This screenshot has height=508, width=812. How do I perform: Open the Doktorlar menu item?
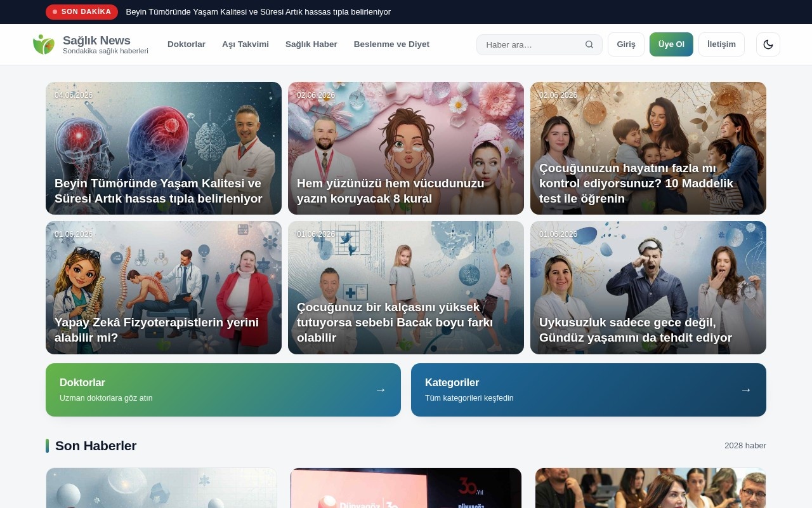(187, 44)
